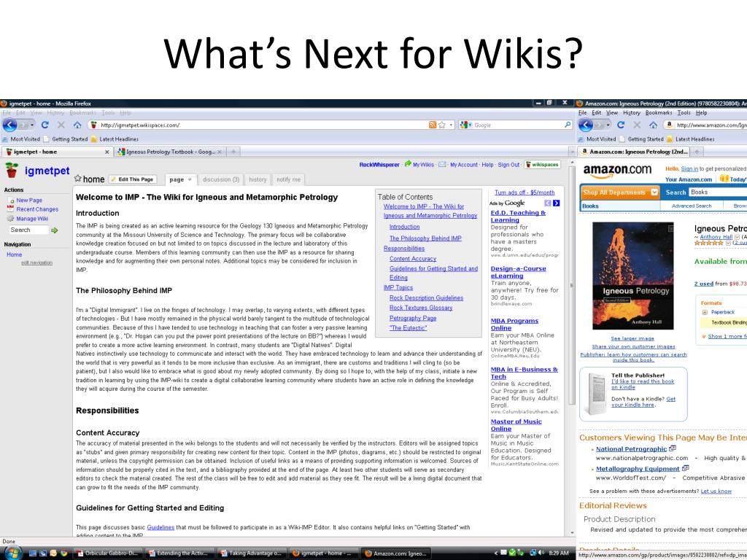
Task: Open Petrography Page link in contents
Action: (413, 318)
